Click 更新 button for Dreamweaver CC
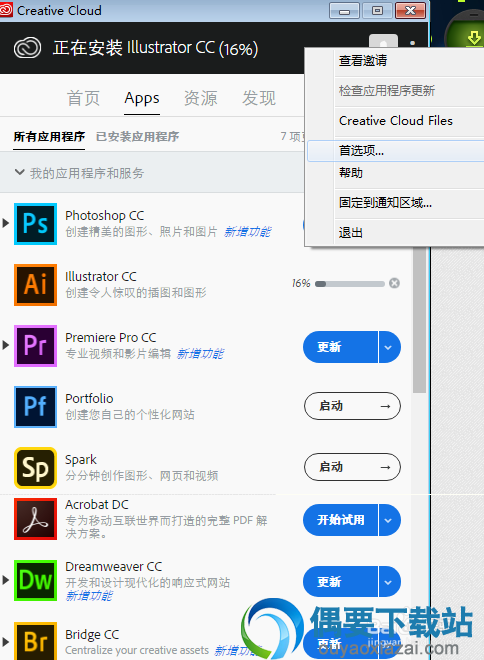This screenshot has height=660, width=484. point(340,582)
